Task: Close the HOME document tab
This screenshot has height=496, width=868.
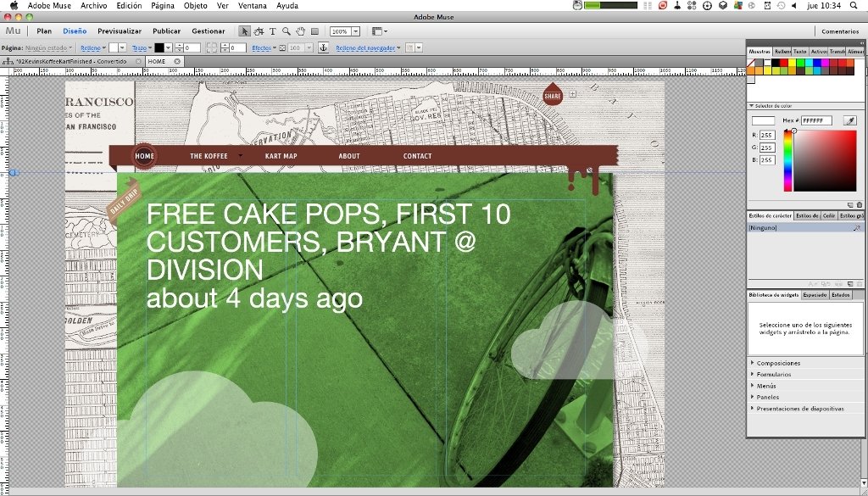Action: tap(177, 61)
